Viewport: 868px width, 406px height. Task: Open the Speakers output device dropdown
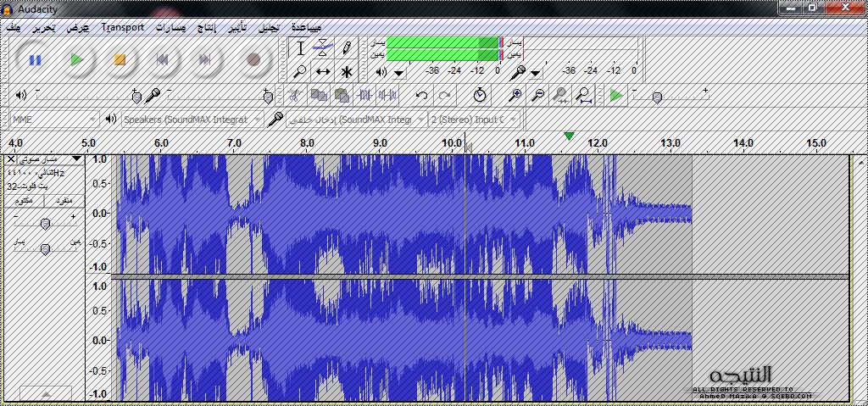[x=191, y=120]
